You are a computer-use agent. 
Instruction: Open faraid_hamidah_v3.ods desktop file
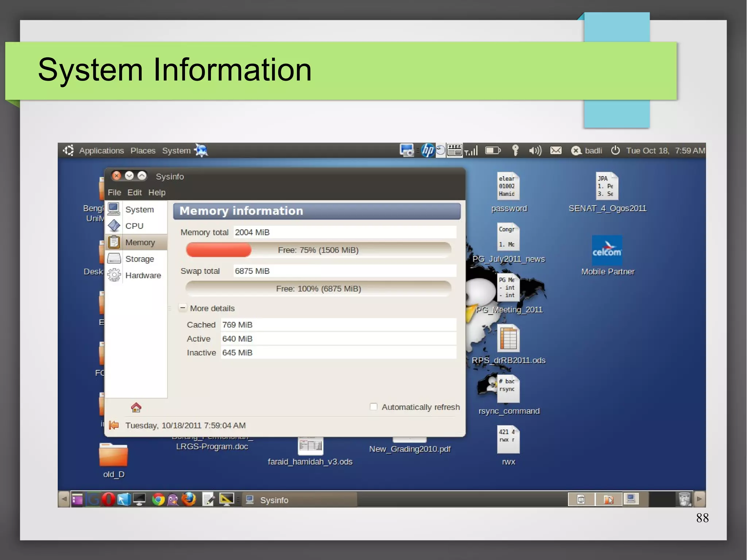tap(310, 446)
